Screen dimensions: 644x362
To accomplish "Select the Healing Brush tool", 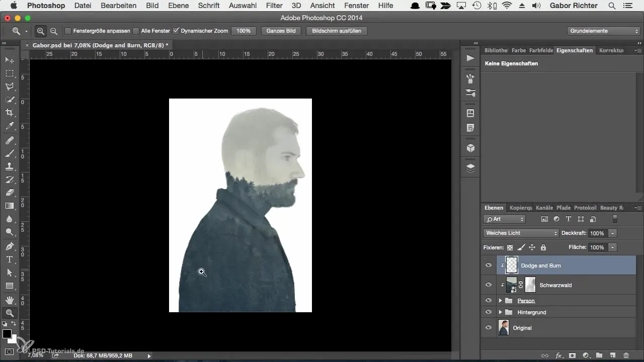I will pyautogui.click(x=10, y=140).
